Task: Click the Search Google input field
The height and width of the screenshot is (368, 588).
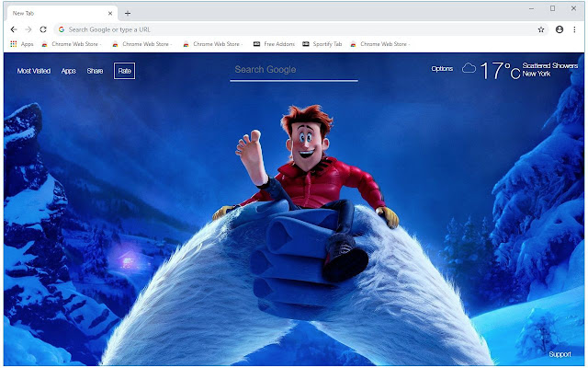Action: click(x=294, y=70)
